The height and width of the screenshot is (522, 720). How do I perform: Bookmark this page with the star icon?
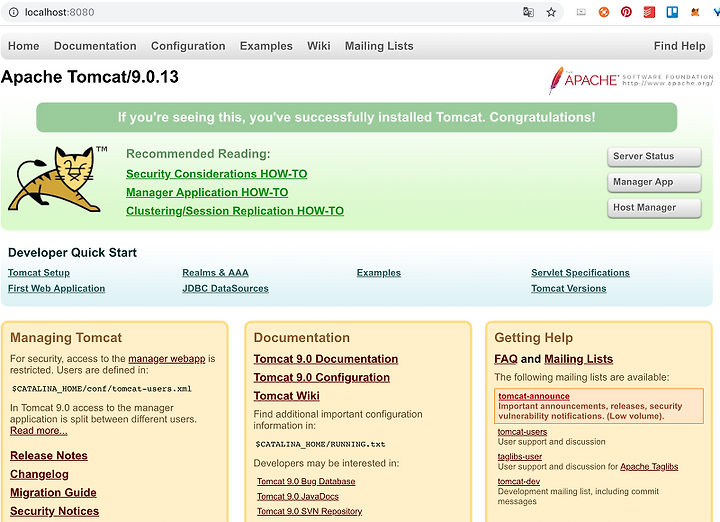[551, 12]
